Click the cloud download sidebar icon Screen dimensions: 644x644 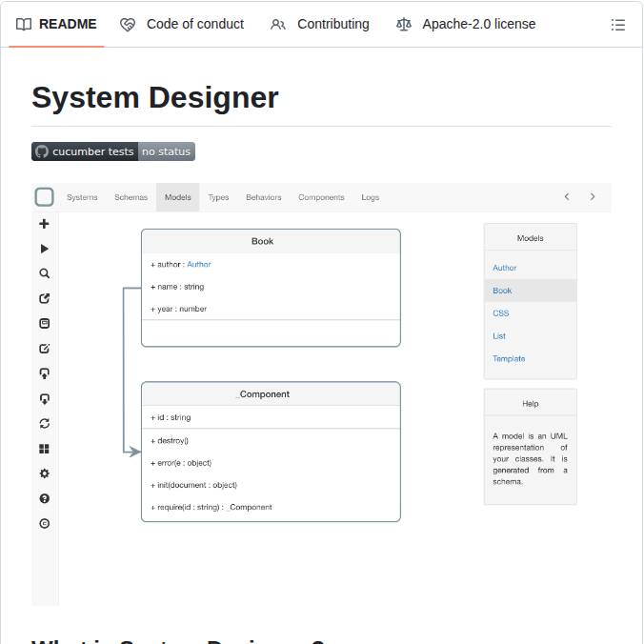click(45, 398)
